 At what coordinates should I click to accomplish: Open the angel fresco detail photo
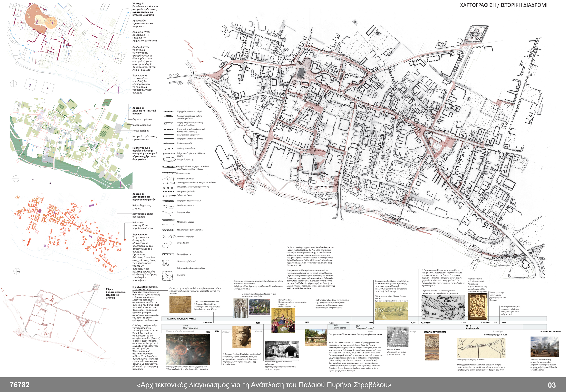click(188, 350)
